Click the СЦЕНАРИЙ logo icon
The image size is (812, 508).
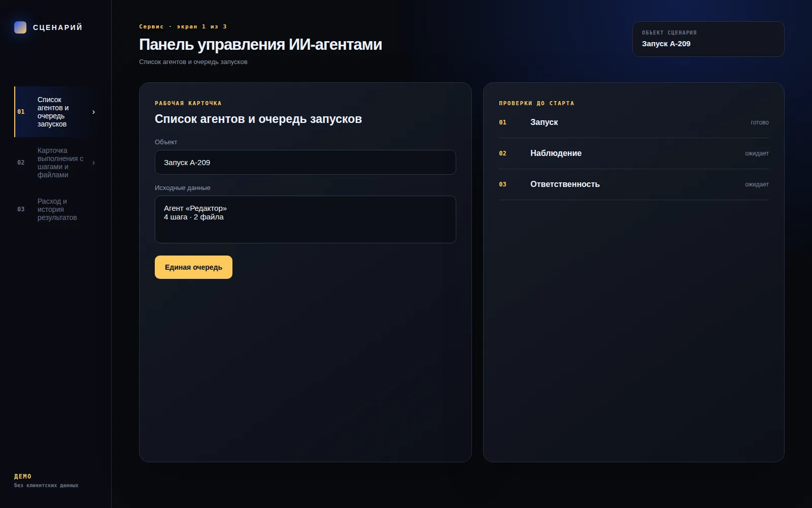[x=20, y=27]
